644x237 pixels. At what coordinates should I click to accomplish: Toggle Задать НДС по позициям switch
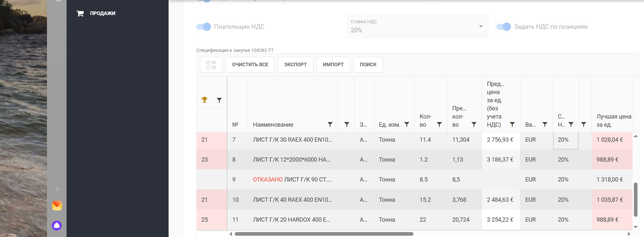tap(503, 27)
